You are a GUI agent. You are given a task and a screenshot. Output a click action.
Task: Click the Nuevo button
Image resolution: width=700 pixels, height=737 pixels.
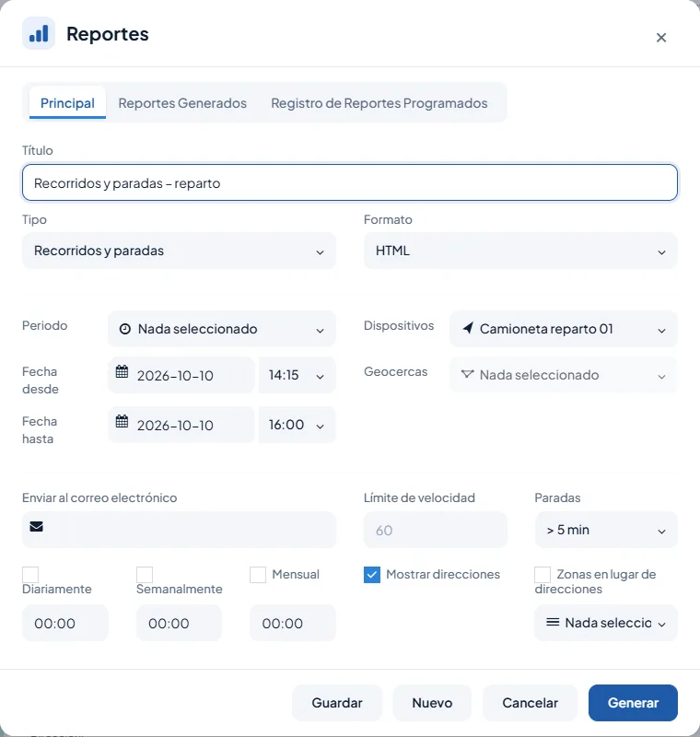coord(432,703)
